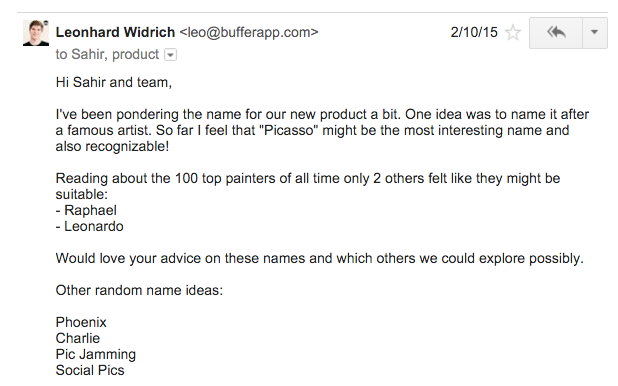Image resolution: width=618 pixels, height=386 pixels.
Task: Click the Reply all arrow icon
Action: tap(556, 33)
